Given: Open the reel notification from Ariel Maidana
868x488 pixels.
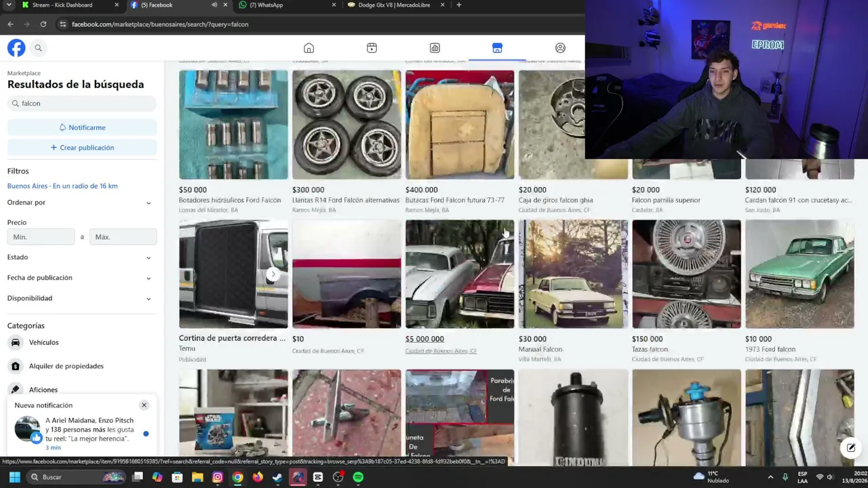Looking at the screenshot, I should click(x=81, y=433).
